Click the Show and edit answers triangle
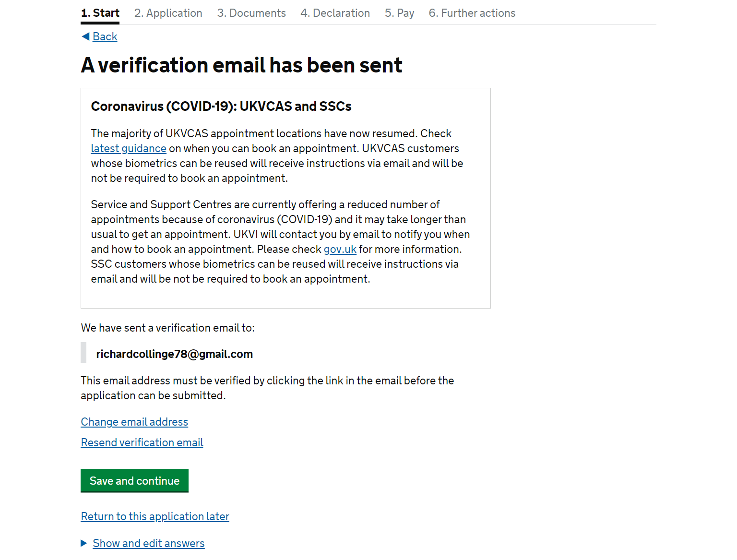The image size is (737, 560). tap(83, 543)
